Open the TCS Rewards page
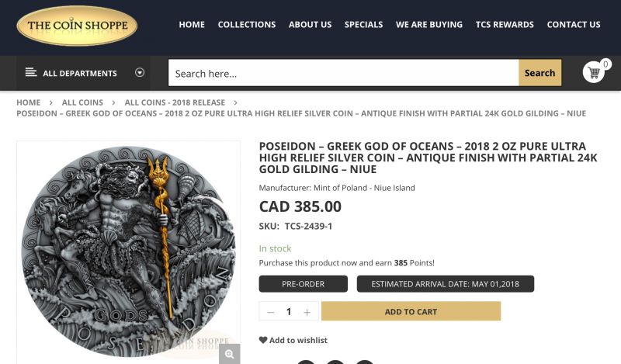Screen dimensions: 621x364 505,25
